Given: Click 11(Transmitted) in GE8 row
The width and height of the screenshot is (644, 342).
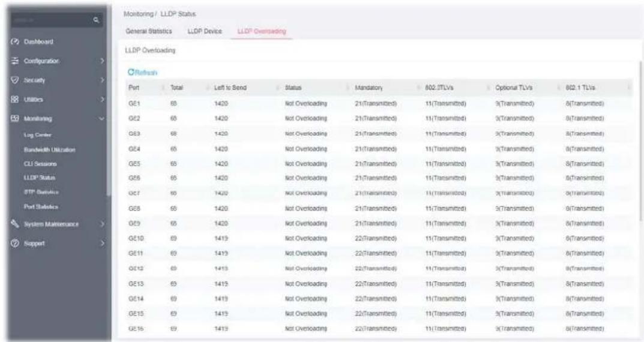Looking at the screenshot, I should tap(445, 209).
